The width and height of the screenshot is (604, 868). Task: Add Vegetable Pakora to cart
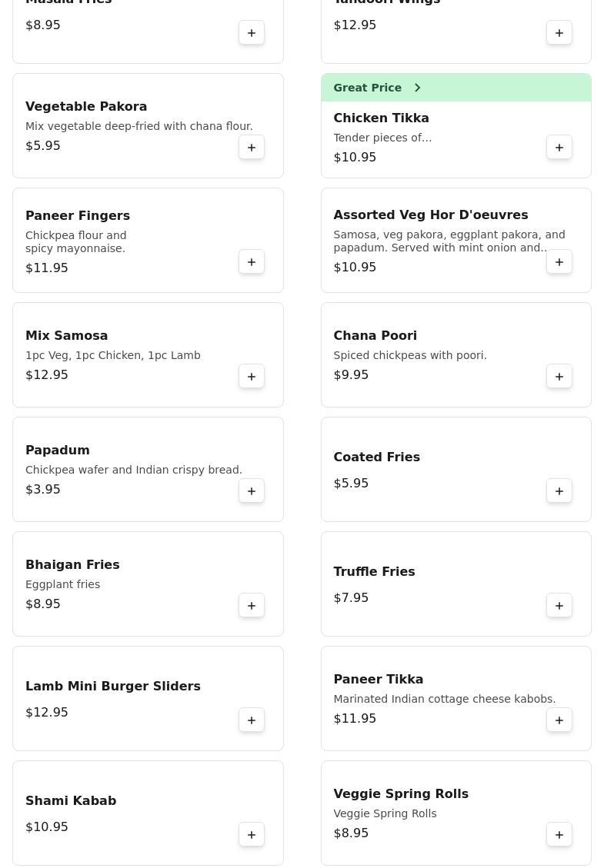click(252, 148)
